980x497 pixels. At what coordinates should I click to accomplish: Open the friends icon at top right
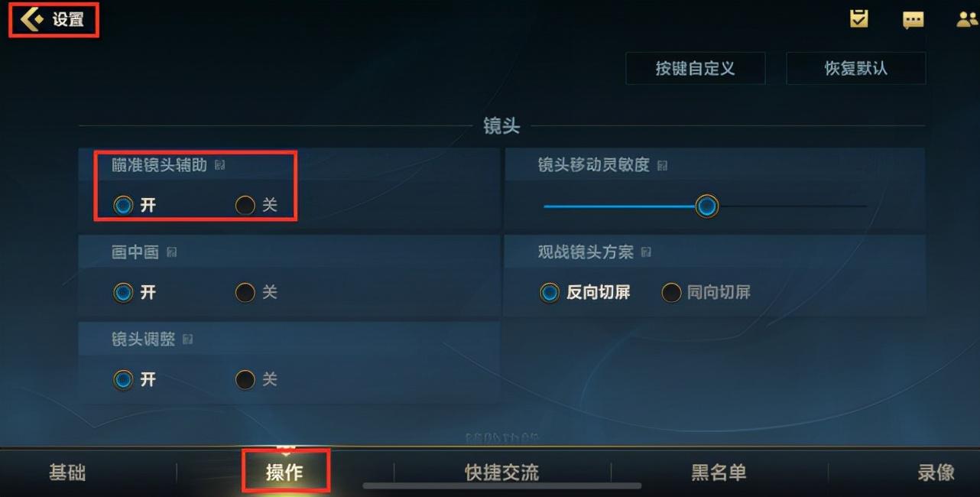tap(968, 20)
